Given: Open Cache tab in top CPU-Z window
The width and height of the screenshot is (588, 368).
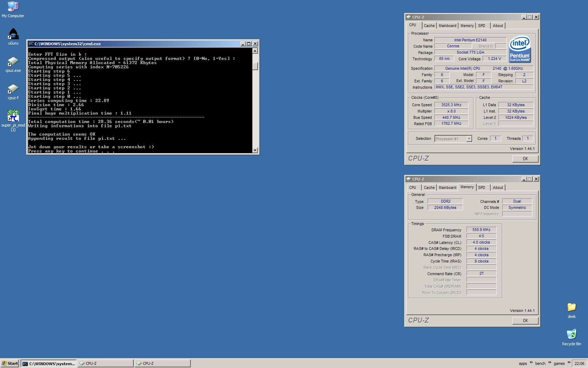Looking at the screenshot, I should tap(429, 26).
